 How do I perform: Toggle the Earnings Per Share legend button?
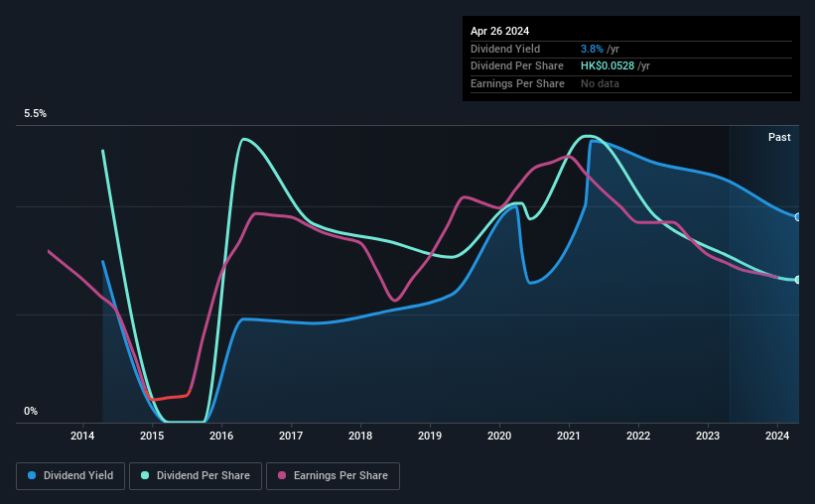coord(333,476)
